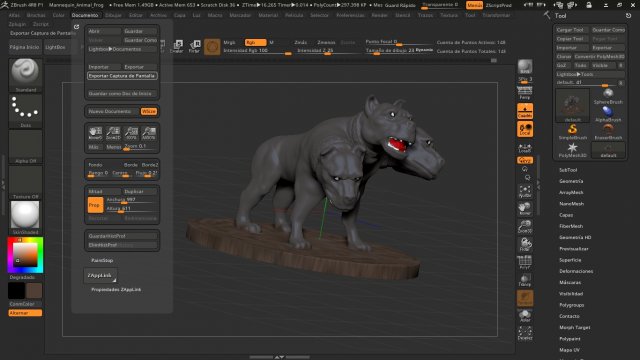Toggle the Local symmetry button

[525, 129]
